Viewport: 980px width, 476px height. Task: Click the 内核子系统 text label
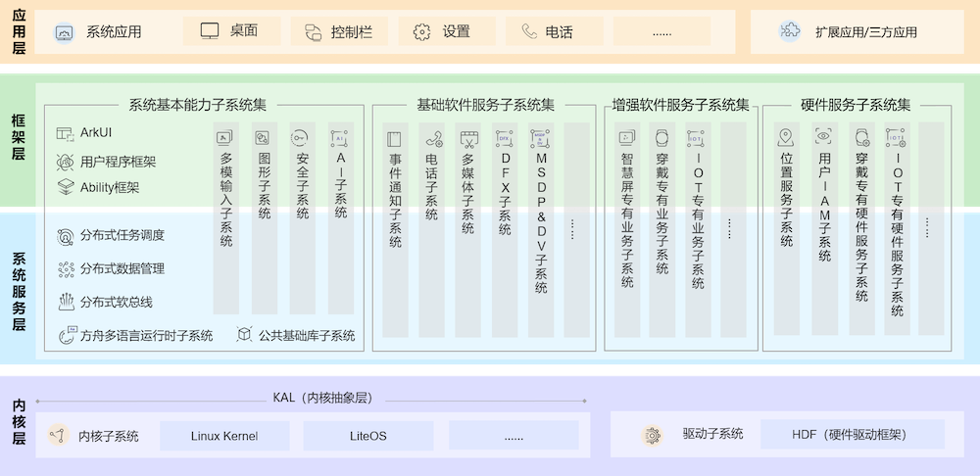tap(109, 436)
